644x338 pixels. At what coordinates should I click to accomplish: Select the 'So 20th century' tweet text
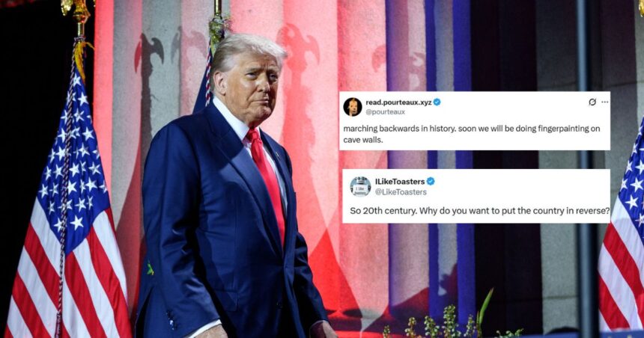(479, 211)
